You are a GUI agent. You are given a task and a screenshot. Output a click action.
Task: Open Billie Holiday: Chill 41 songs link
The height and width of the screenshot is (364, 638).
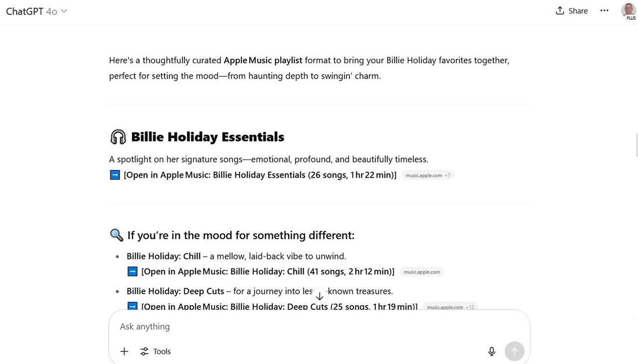click(x=268, y=271)
